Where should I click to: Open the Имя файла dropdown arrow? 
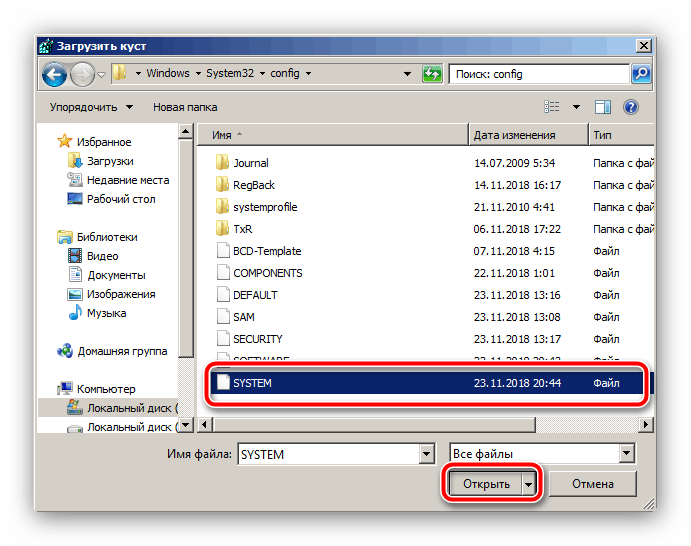point(427,454)
